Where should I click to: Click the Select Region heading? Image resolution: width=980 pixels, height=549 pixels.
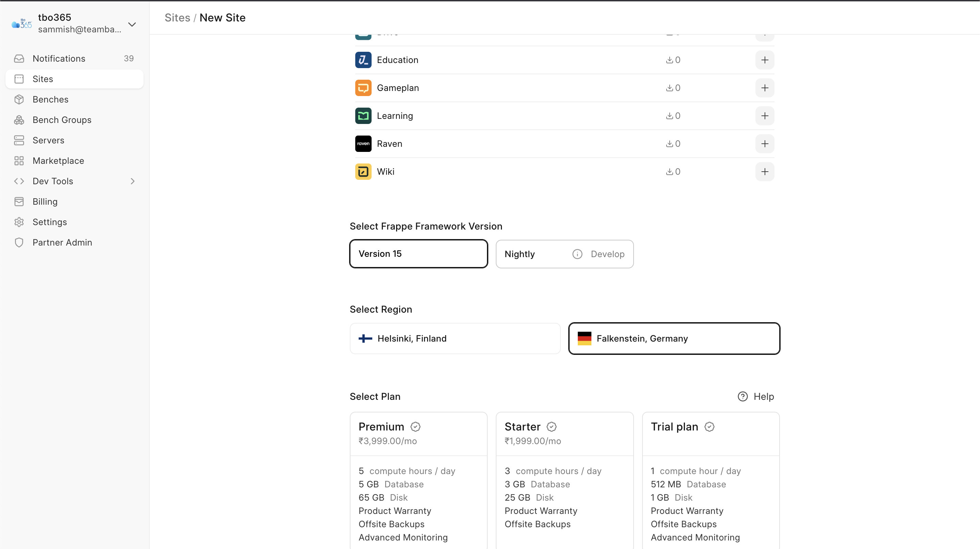381,309
